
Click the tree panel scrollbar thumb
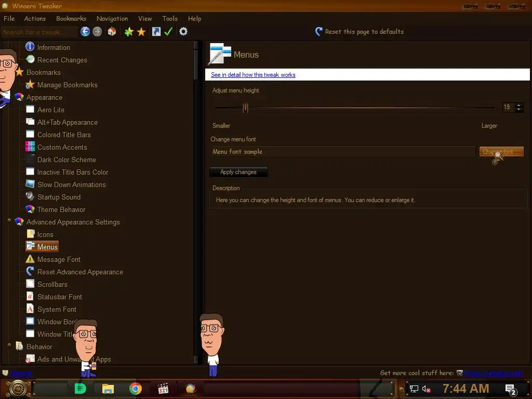pos(196,64)
